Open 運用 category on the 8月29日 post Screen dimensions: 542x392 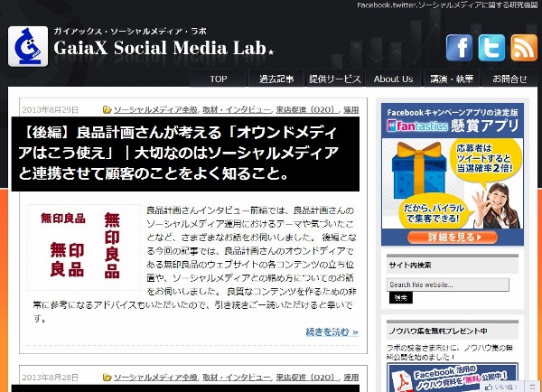pos(350,110)
